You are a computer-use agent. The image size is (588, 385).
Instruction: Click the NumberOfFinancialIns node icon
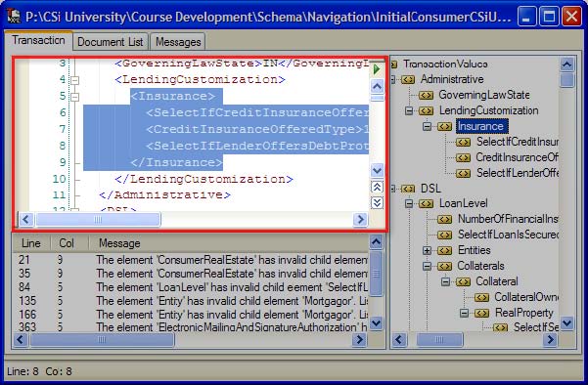(x=444, y=219)
